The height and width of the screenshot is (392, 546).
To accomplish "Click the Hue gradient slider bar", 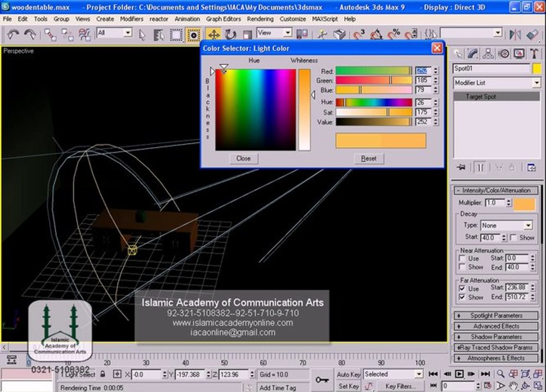I will 374,102.
